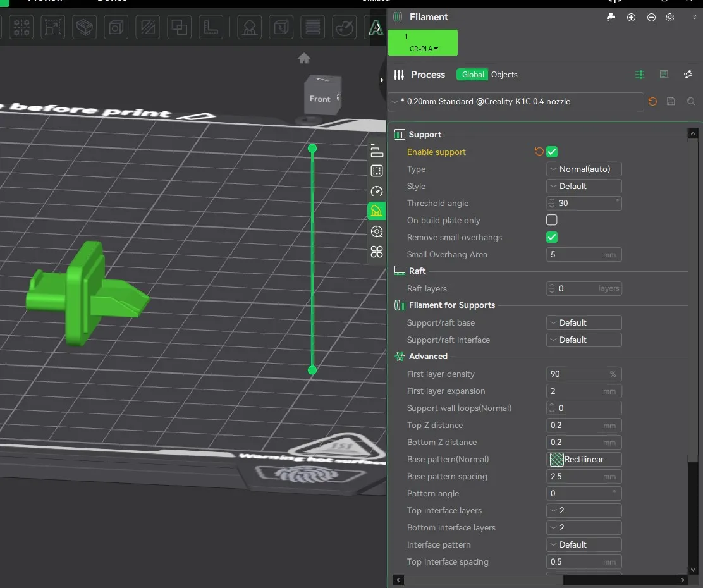Click the Front face of view cube
Viewport: 703px width, 588px height.
(x=320, y=99)
